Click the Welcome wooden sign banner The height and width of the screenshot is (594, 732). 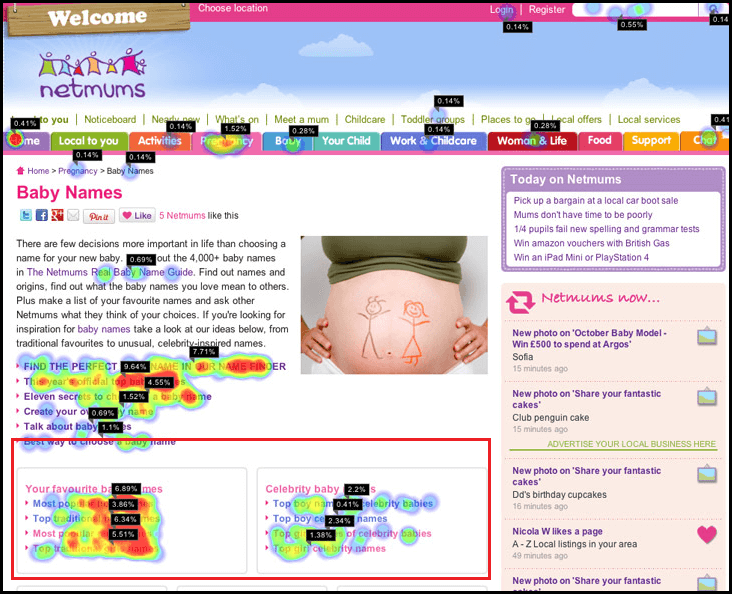tap(97, 18)
